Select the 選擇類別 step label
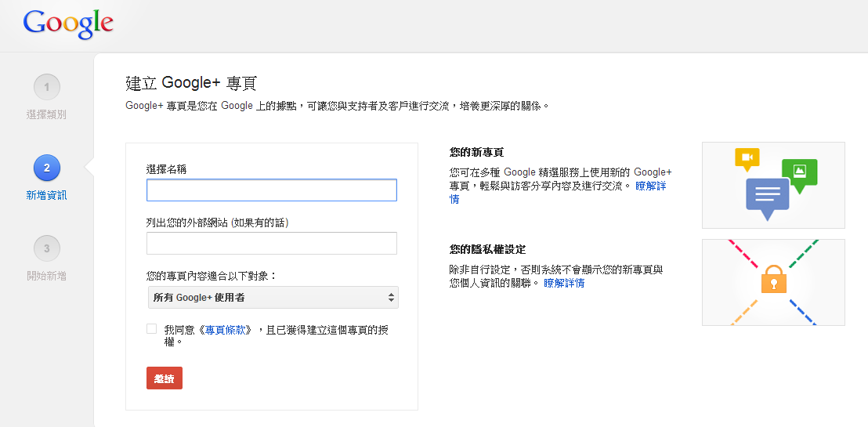This screenshot has width=868, height=427. [x=46, y=114]
